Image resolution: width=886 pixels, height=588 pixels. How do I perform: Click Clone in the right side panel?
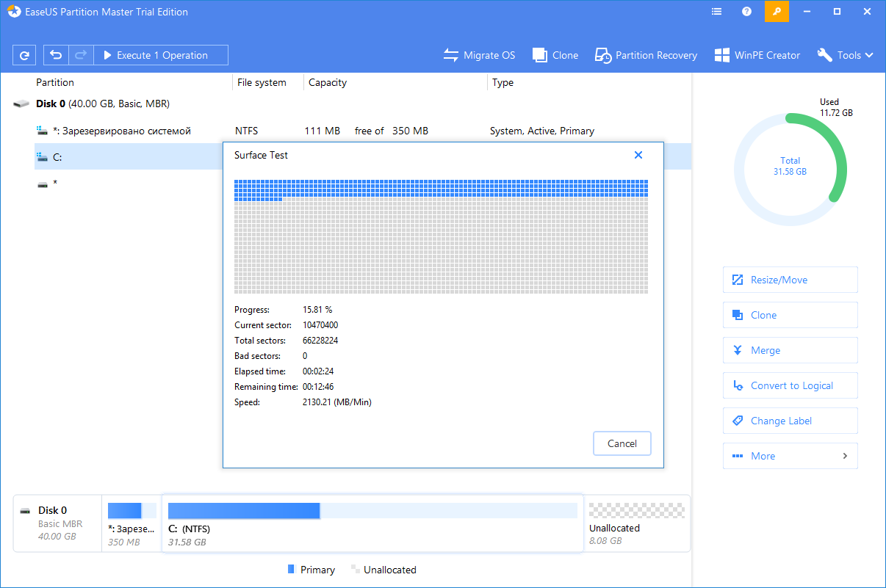tap(790, 315)
